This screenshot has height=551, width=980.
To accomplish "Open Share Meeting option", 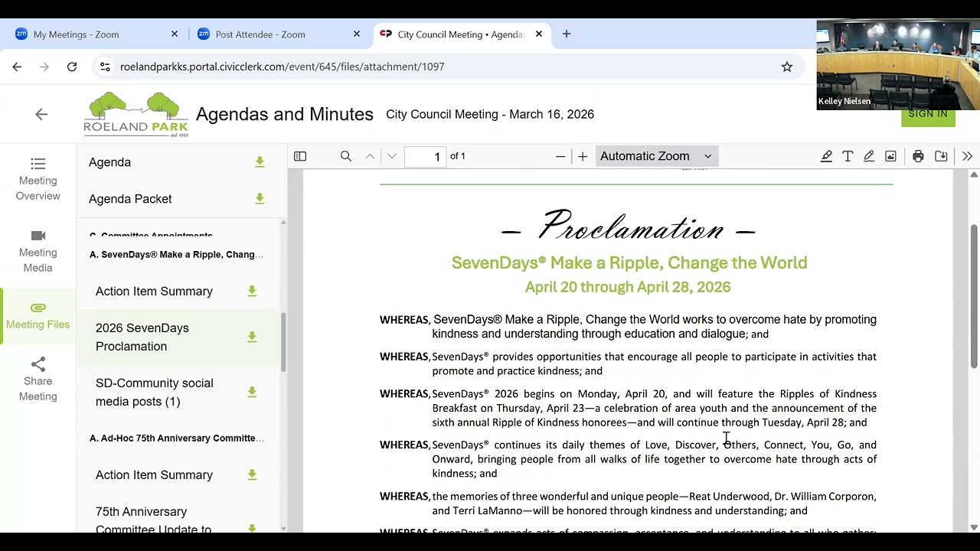I will (38, 380).
